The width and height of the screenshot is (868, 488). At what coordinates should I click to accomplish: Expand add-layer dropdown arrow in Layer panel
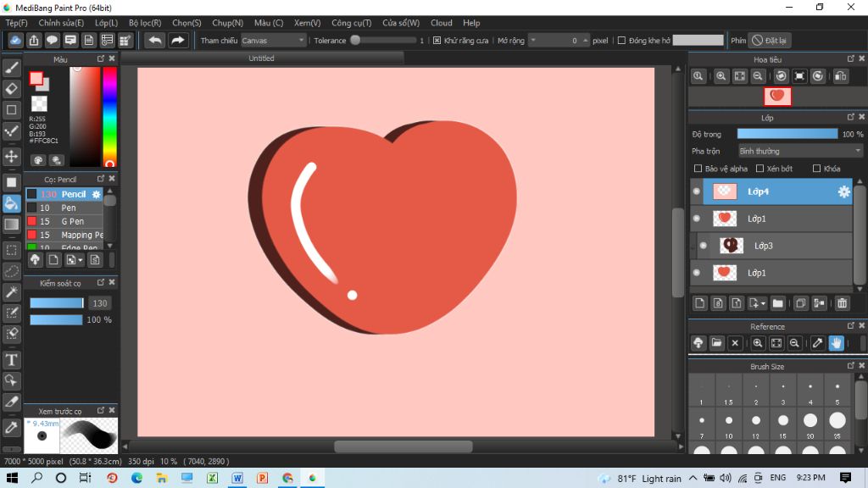pos(763,304)
